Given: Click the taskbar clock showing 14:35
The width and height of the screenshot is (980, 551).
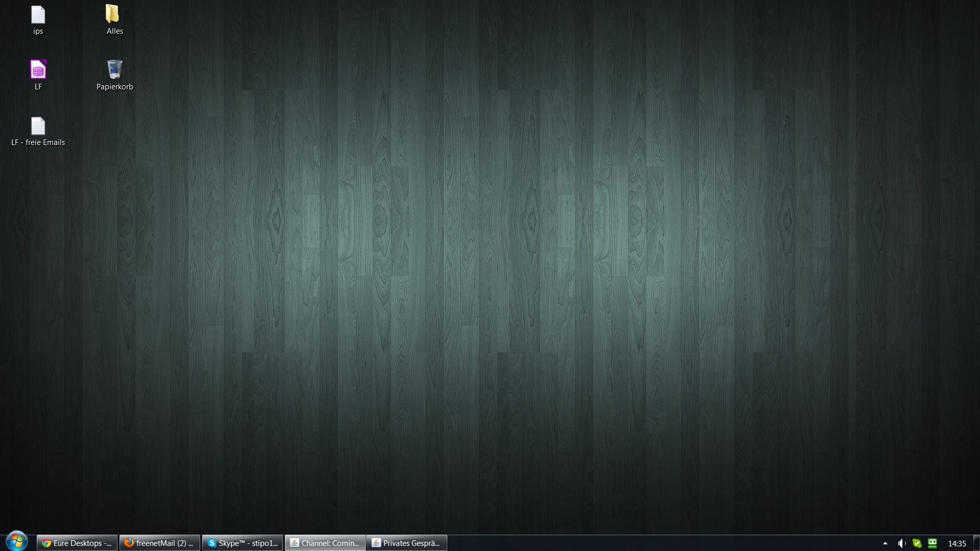Looking at the screenshot, I should pyautogui.click(x=957, y=543).
